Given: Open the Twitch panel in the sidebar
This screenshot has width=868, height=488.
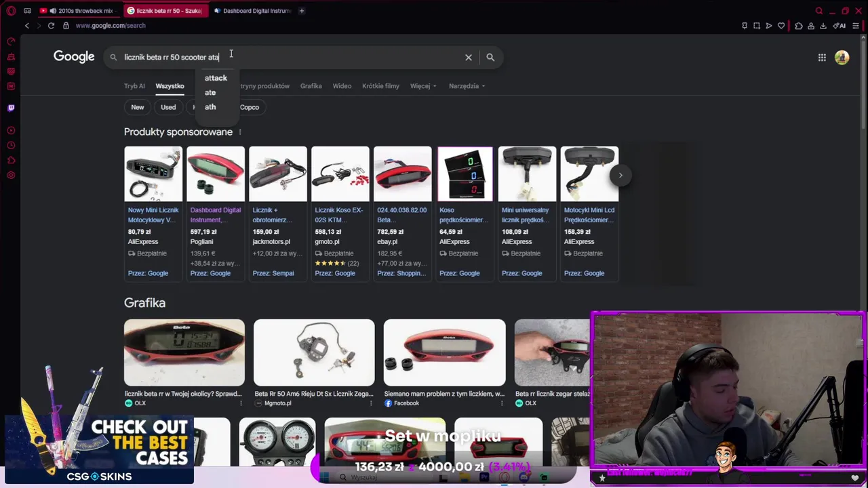Looking at the screenshot, I should [x=11, y=108].
